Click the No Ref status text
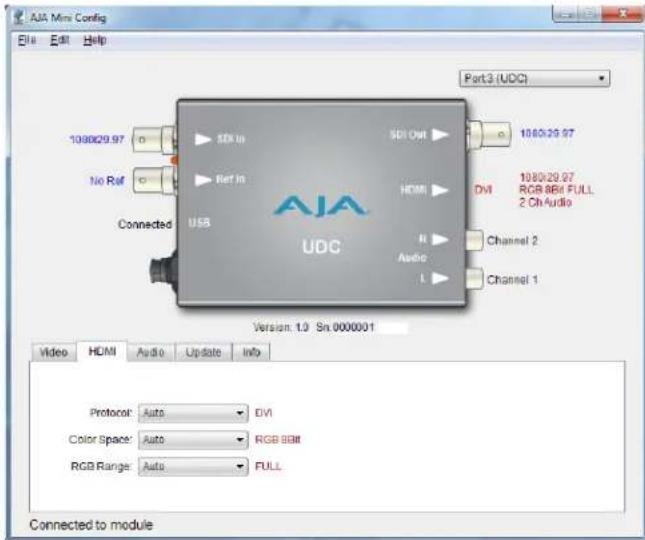This screenshot has height=540, width=645. point(107,181)
